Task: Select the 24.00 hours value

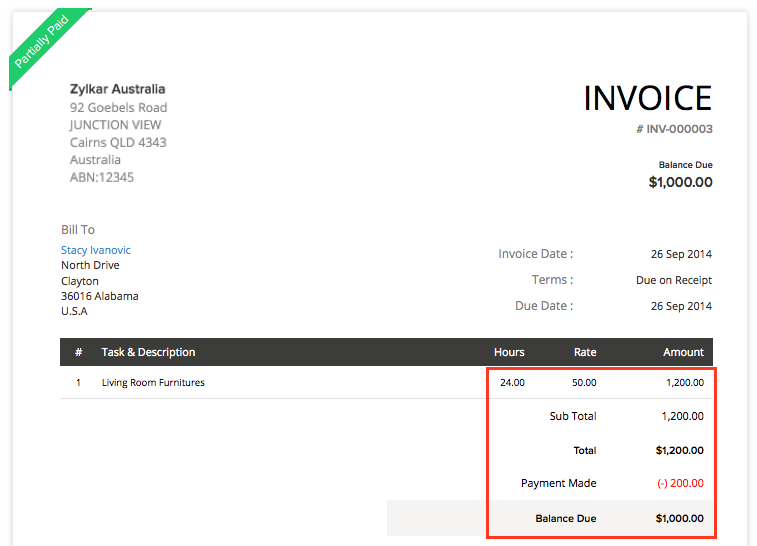Action: coord(512,382)
